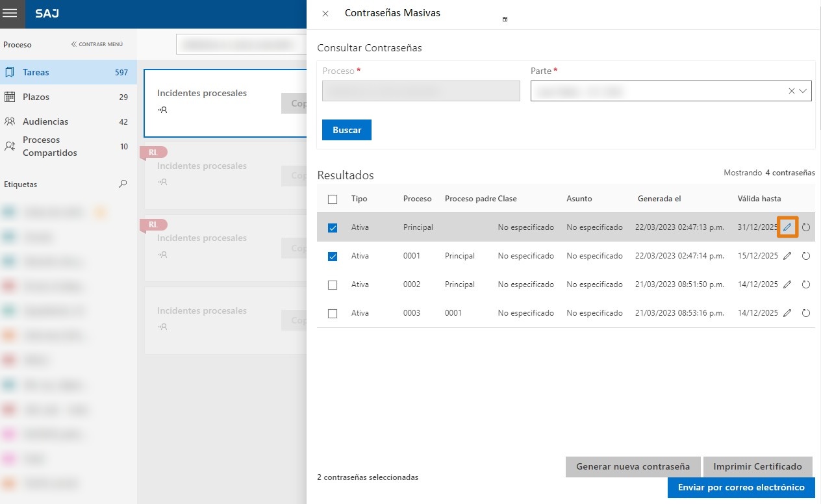Image resolution: width=821 pixels, height=504 pixels.
Task: Click date 21/03/2023 08:53:16 p.m.
Action: click(x=679, y=313)
